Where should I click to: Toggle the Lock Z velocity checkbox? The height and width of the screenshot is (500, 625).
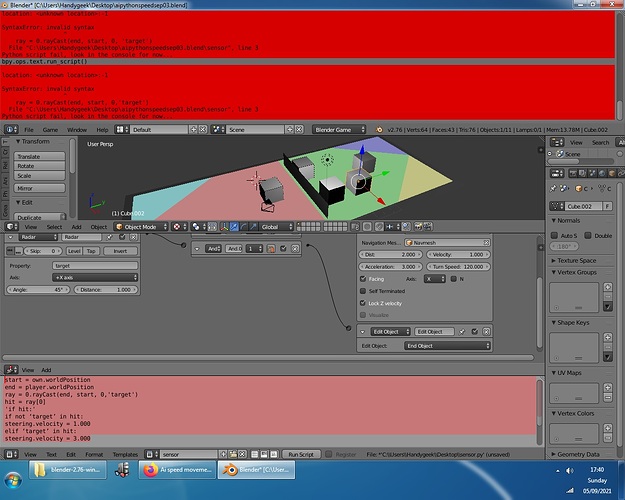pos(363,303)
